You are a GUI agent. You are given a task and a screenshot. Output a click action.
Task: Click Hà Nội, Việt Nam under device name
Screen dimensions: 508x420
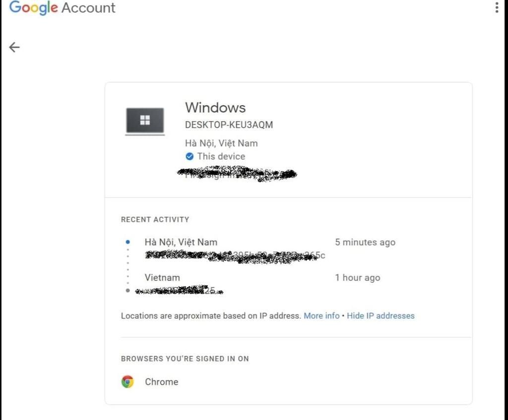(221, 143)
